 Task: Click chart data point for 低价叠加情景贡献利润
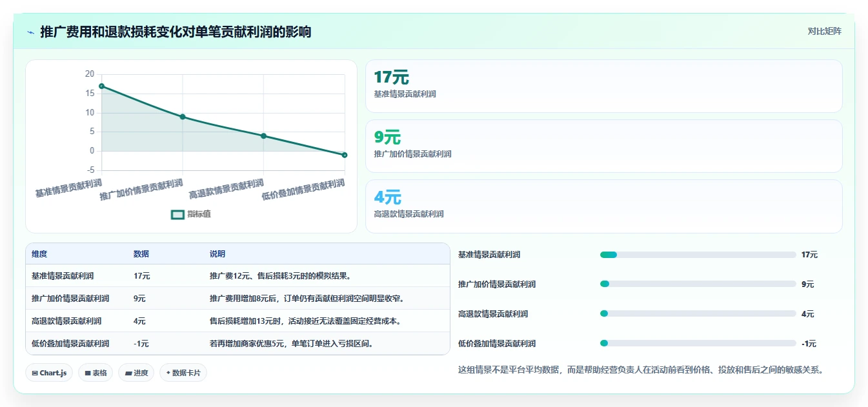point(345,155)
